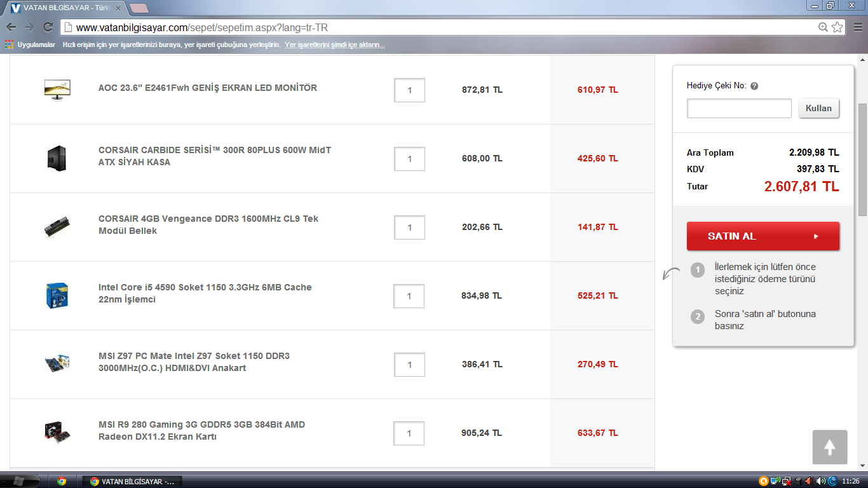
Task: Click the browser address bar URL
Action: pyautogui.click(x=202, y=27)
